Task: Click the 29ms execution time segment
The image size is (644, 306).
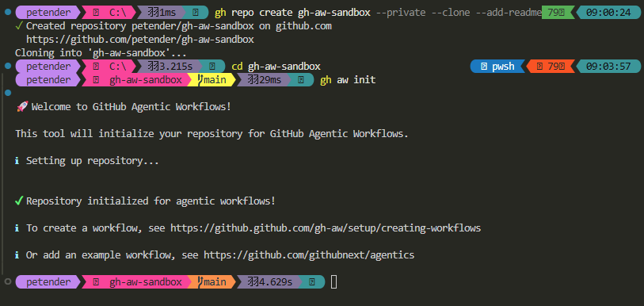Action: pos(264,80)
